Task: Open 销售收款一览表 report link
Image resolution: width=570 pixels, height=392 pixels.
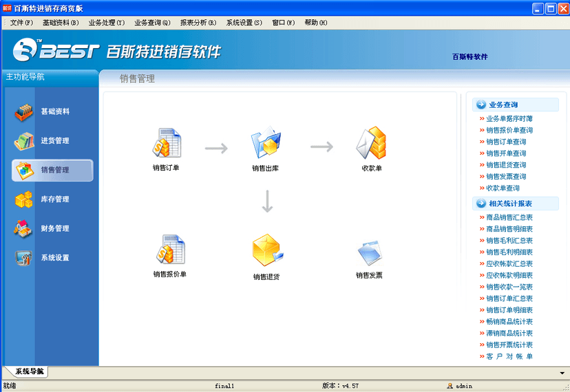Action: coord(509,287)
